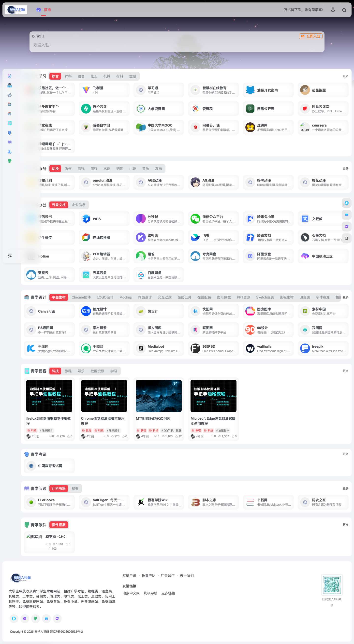Open the firefox浏览器油猴脚本 post thumbnail
The width and height of the screenshot is (354, 644).
[49, 396]
